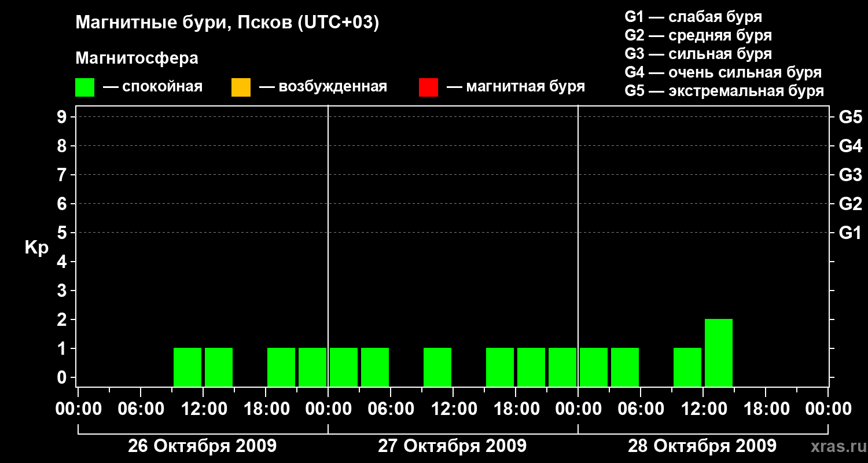This screenshot has height=463, width=868.
Task: Click the '18:00' time label for 27 Октября
Action: click(x=516, y=409)
